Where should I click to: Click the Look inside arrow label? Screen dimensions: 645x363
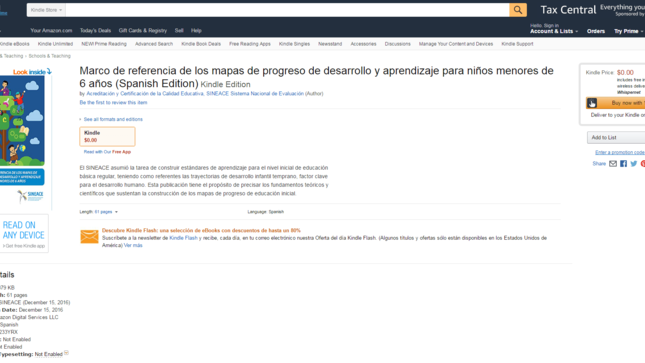pyautogui.click(x=32, y=72)
